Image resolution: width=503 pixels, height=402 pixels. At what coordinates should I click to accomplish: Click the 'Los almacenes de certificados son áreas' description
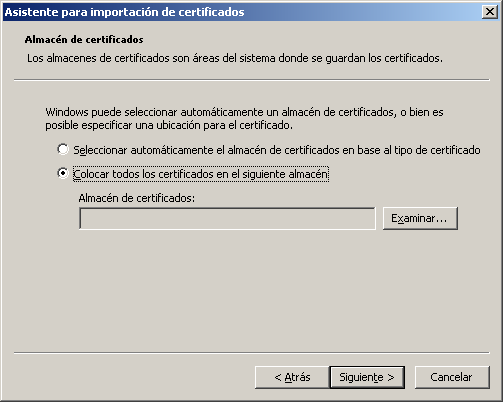pyautogui.click(x=235, y=58)
